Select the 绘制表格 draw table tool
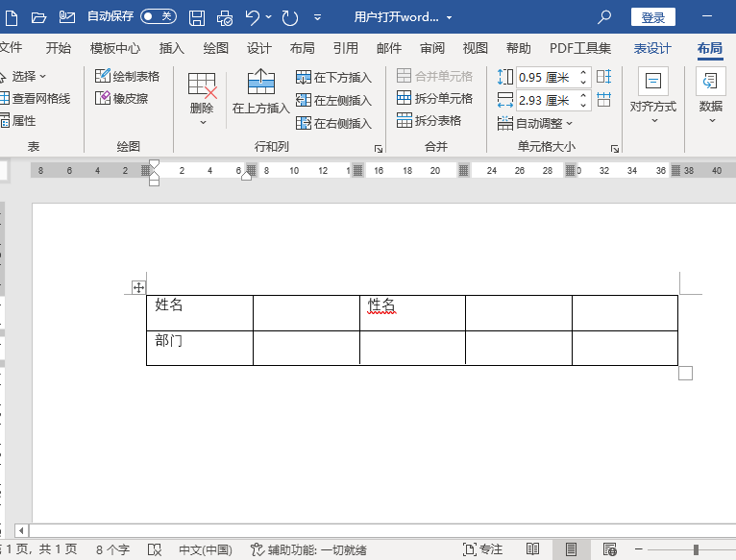736x560 pixels. point(127,76)
